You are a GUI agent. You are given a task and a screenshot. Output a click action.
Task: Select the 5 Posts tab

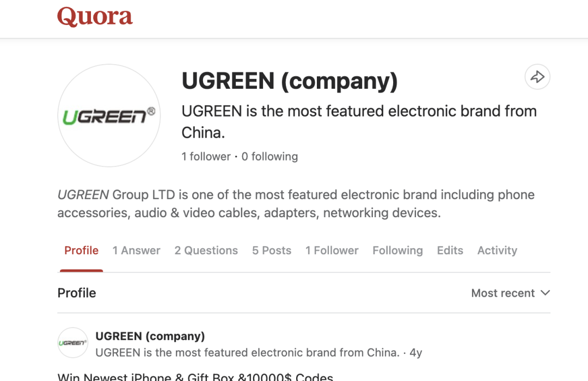(x=272, y=250)
